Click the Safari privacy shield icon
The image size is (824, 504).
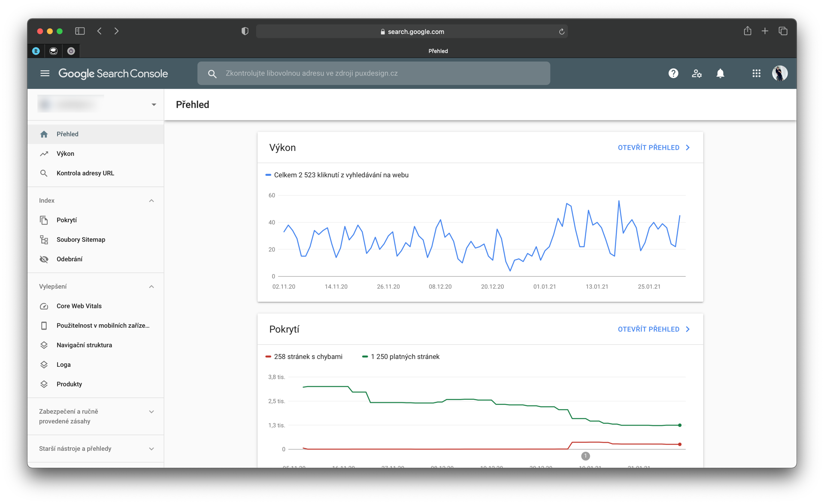click(245, 31)
